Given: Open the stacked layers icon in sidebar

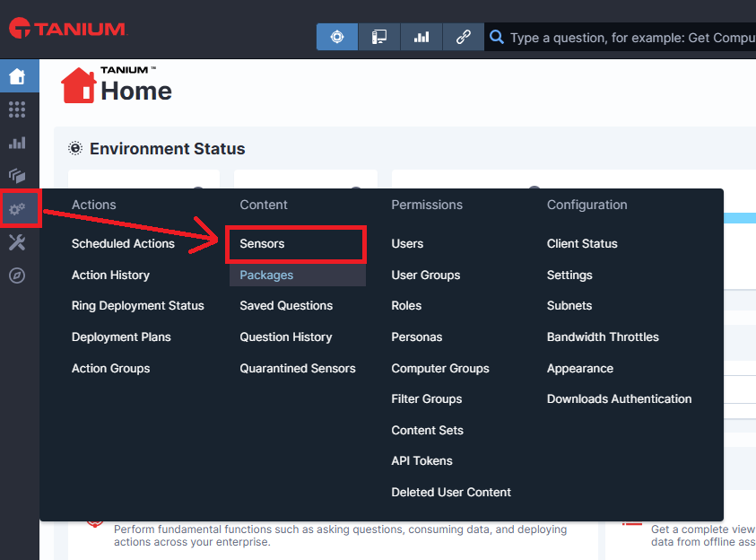Looking at the screenshot, I should click(17, 176).
